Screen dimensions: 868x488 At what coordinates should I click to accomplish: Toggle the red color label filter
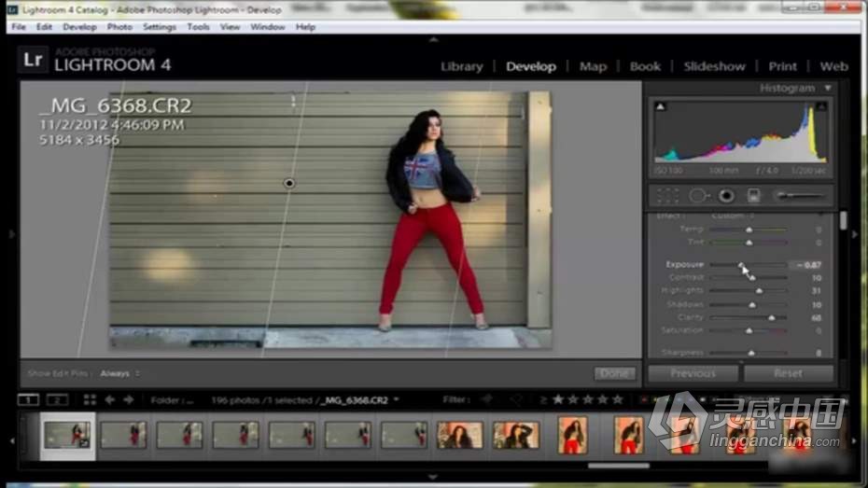(x=644, y=399)
